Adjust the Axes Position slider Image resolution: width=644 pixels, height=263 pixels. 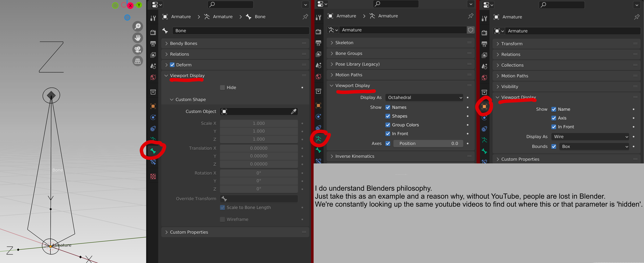(x=428, y=143)
